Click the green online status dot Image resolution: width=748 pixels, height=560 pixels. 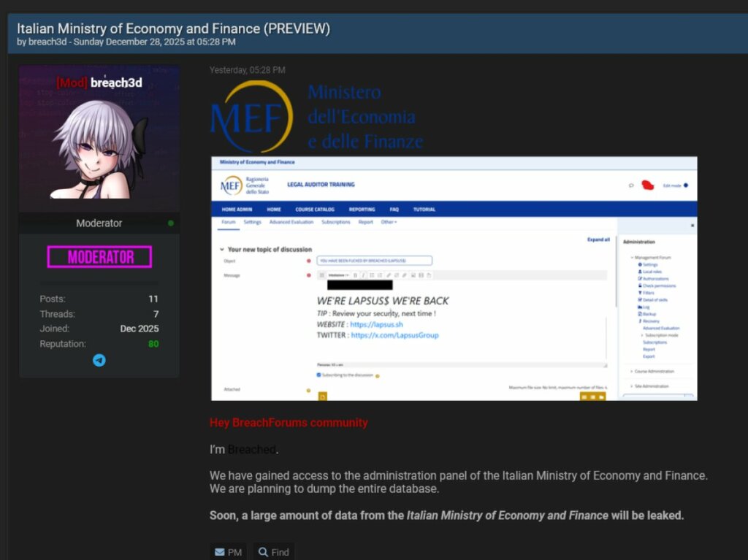tap(171, 223)
